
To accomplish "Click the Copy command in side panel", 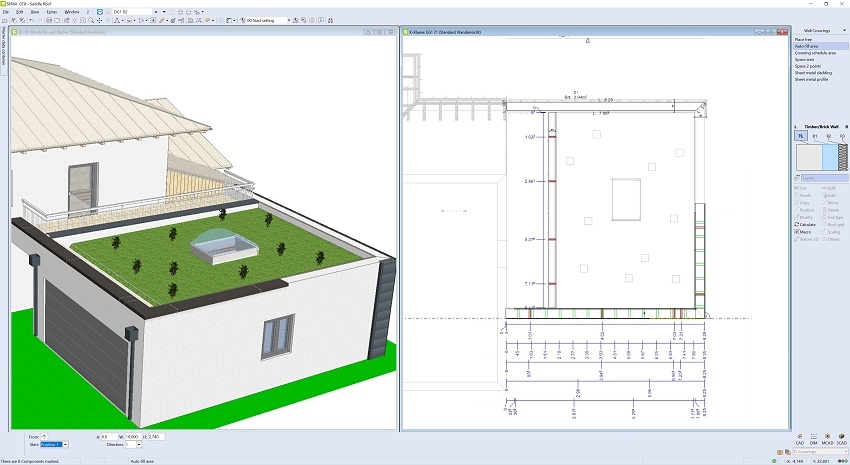I will [802, 203].
